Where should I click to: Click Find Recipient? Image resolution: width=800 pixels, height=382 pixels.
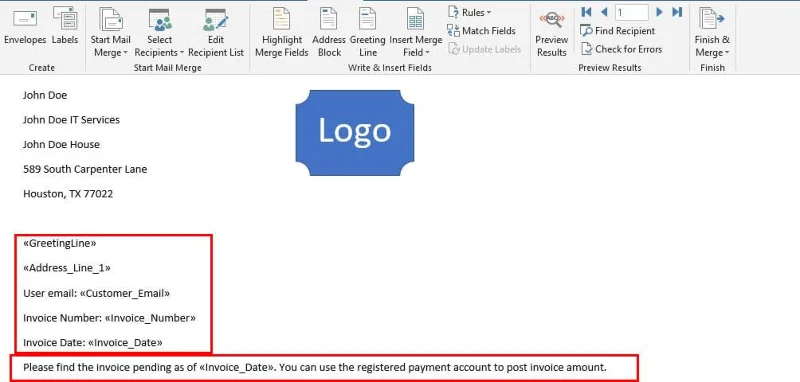(618, 31)
